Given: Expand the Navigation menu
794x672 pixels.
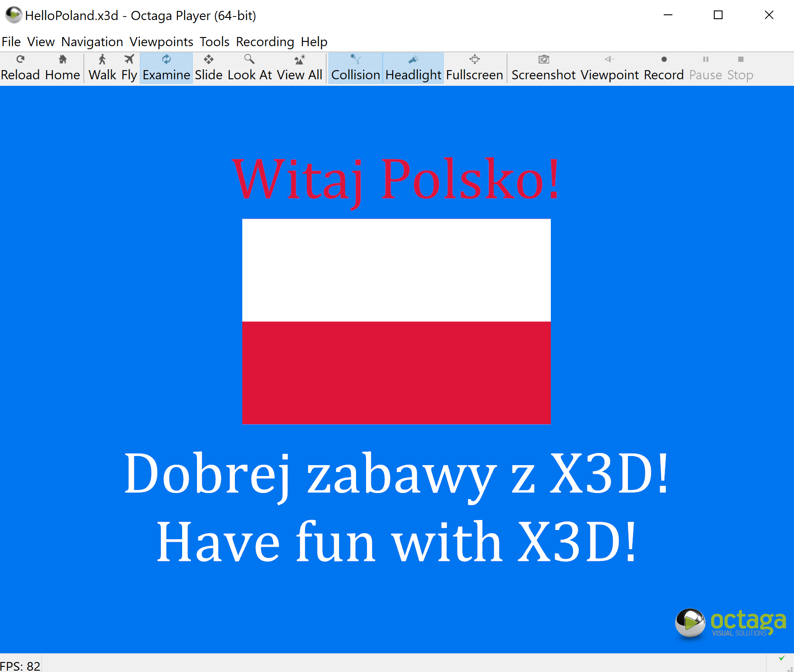Looking at the screenshot, I should tap(92, 42).
